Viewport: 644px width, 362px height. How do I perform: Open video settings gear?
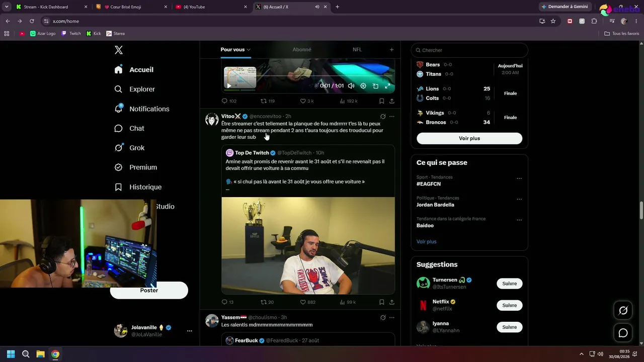(x=363, y=86)
